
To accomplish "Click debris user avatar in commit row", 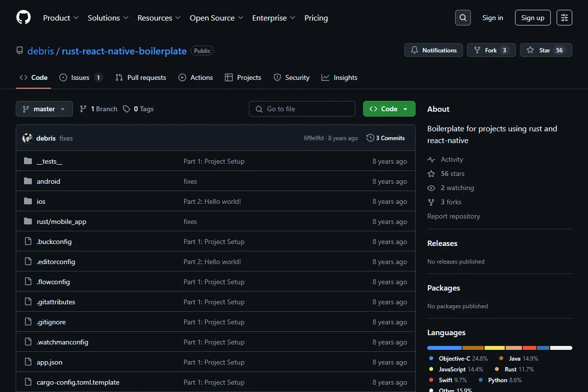I will pos(27,138).
